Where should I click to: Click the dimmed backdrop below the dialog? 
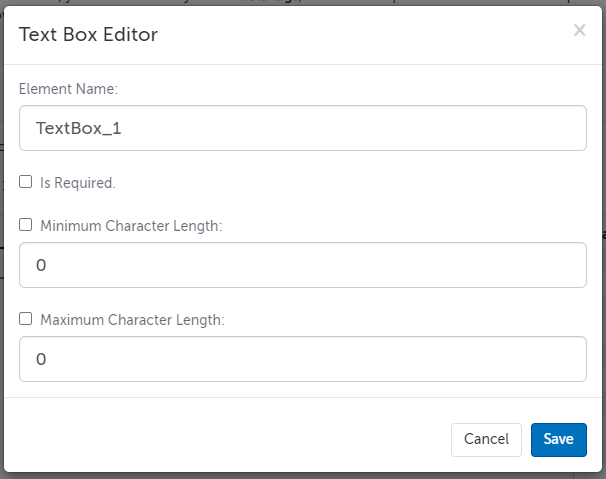(300, 474)
